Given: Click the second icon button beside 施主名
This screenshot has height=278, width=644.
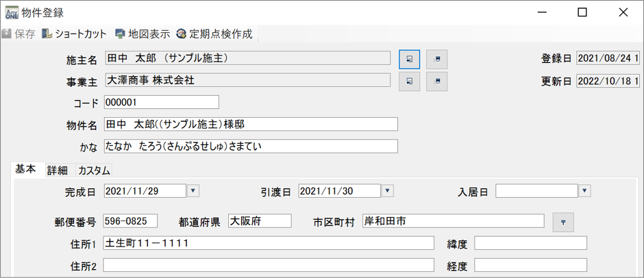Looking at the screenshot, I should tap(436, 60).
